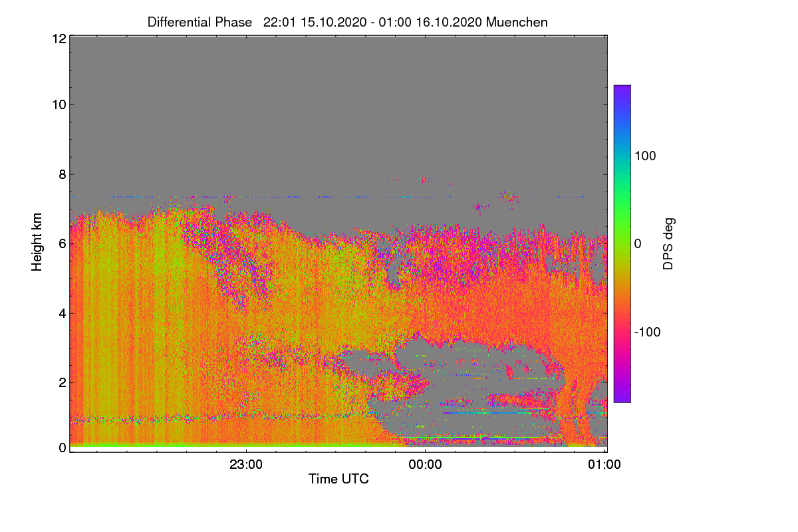The width and height of the screenshot is (798, 532).
Task: Click the gray no-data region above 8 km
Action: pyautogui.click(x=338, y=106)
